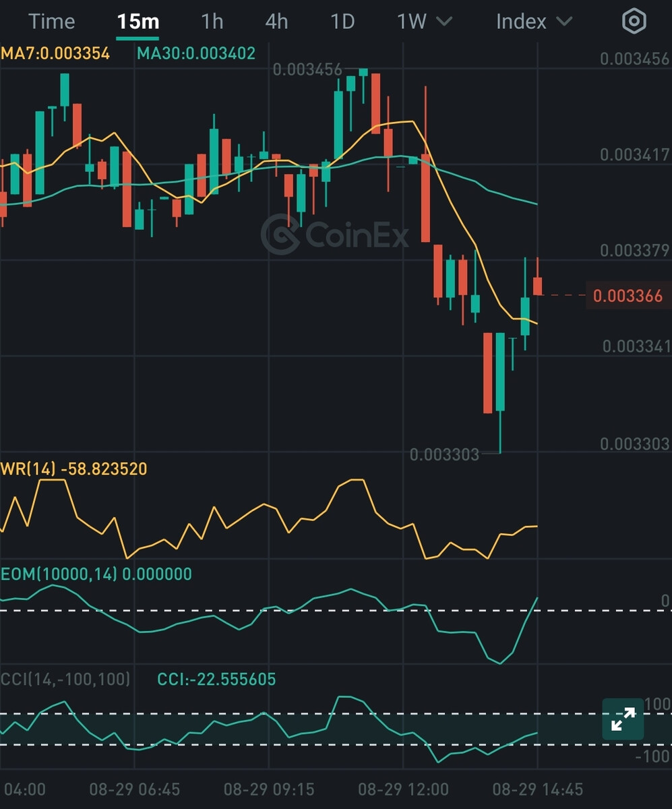
Task: Tap the MA30 moving average label
Action: coord(196,53)
